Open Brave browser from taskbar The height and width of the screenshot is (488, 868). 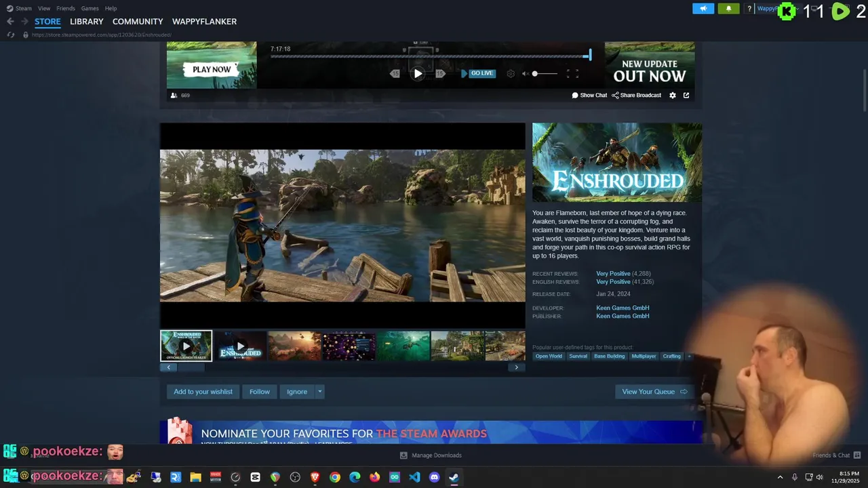coord(315,477)
